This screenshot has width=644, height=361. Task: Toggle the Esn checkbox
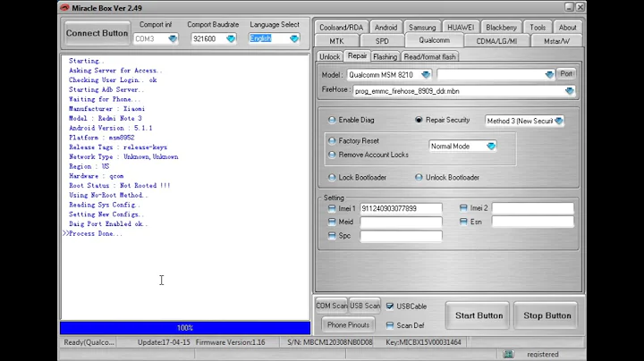pos(463,222)
